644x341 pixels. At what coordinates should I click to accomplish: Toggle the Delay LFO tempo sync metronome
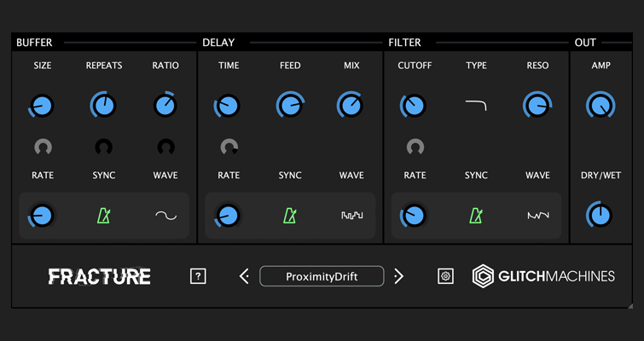(290, 216)
